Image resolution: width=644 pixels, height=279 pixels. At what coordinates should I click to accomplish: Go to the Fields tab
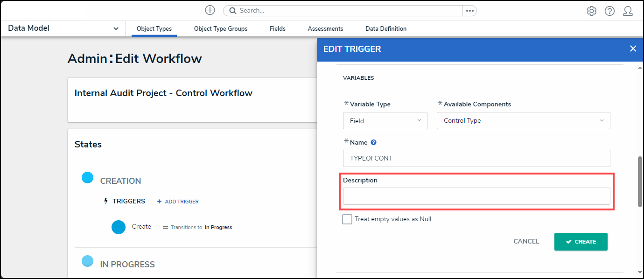coord(277,29)
